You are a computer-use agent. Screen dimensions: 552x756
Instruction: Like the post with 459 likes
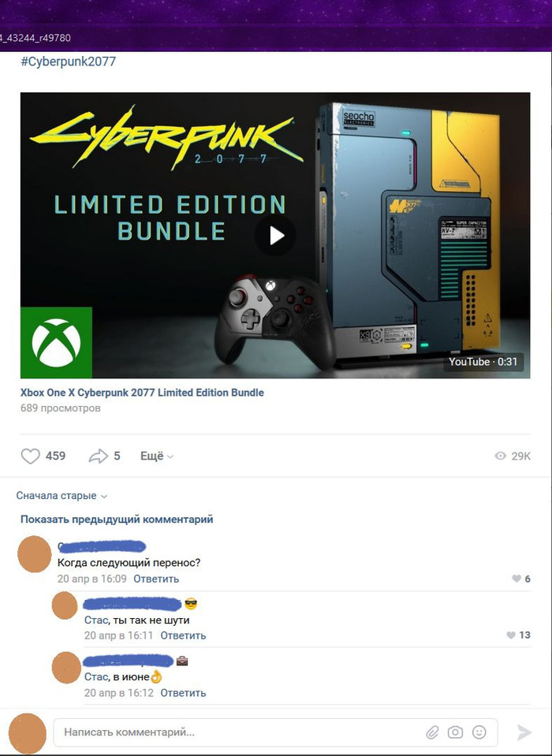click(x=31, y=456)
